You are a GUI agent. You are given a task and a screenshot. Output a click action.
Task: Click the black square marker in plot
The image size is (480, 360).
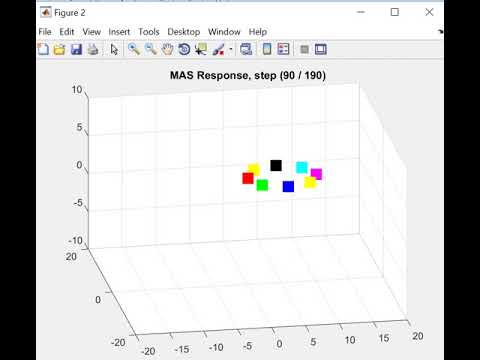[276, 165]
